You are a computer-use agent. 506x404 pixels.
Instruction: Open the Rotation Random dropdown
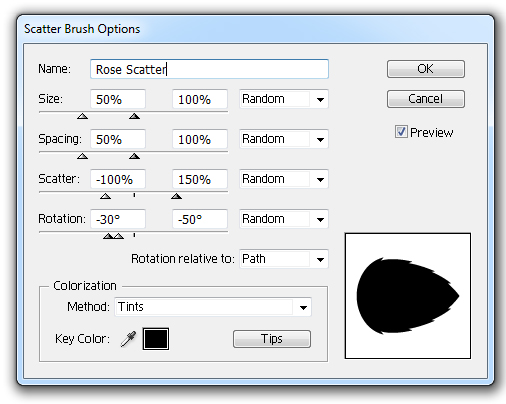[284, 219]
